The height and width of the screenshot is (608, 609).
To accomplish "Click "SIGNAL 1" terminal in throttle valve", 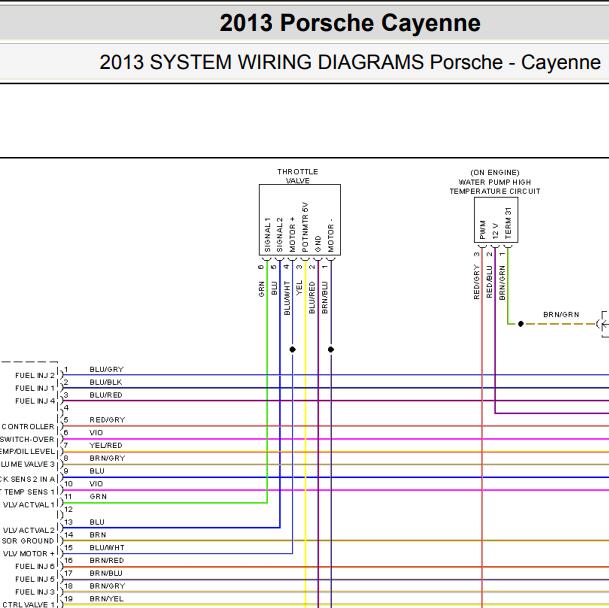I will [267, 235].
